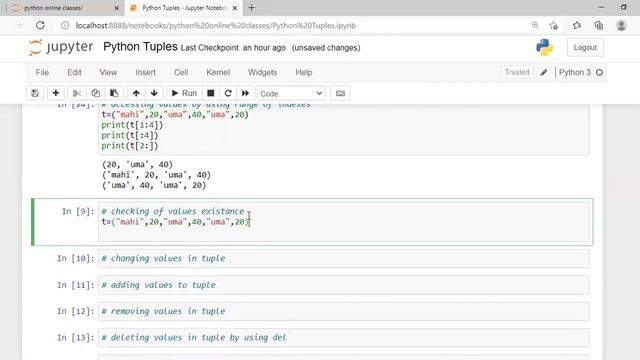Click the zoom magnifier icon in address bar
This screenshot has height=360, width=640.
pyautogui.click(x=535, y=25)
